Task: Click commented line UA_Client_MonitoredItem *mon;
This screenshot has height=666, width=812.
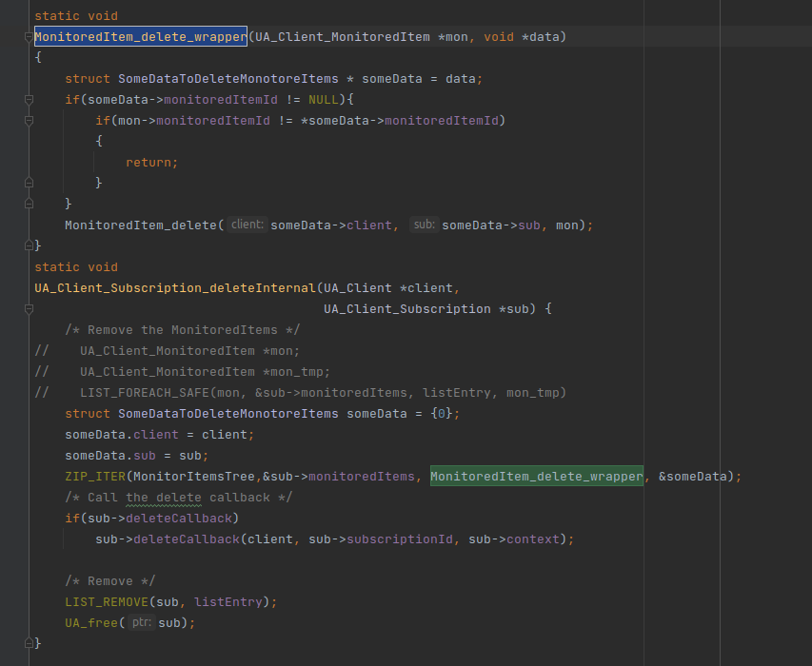Action: coord(189,351)
